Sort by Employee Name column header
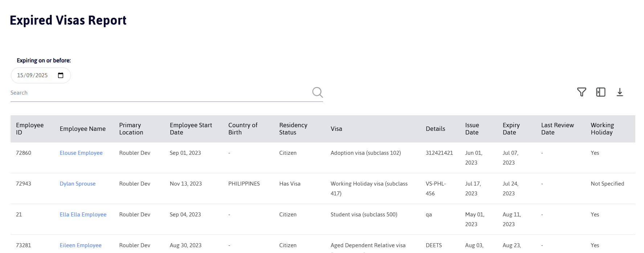This screenshot has height=253, width=644. click(x=83, y=129)
